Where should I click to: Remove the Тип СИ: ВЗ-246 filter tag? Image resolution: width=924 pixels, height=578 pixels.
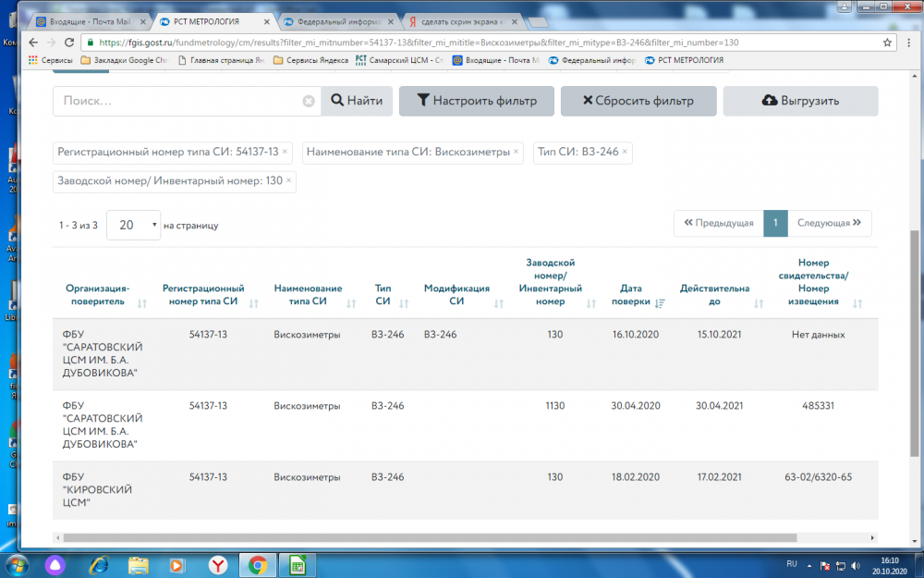pyautogui.click(x=625, y=152)
